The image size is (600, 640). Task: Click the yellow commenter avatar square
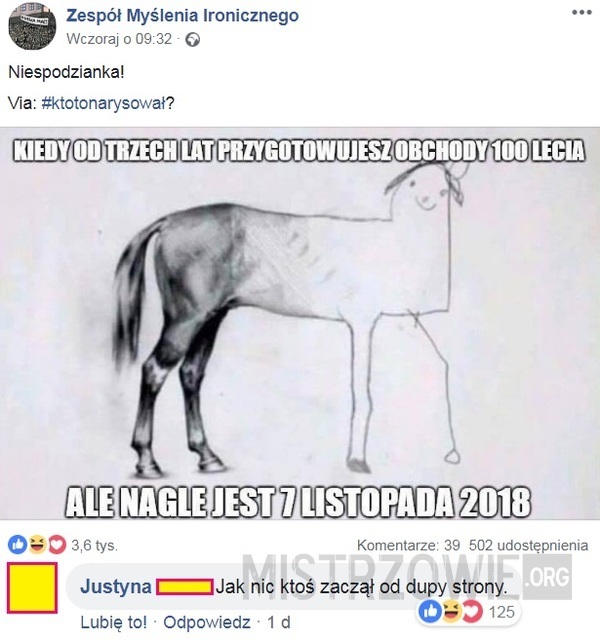pos(32,588)
